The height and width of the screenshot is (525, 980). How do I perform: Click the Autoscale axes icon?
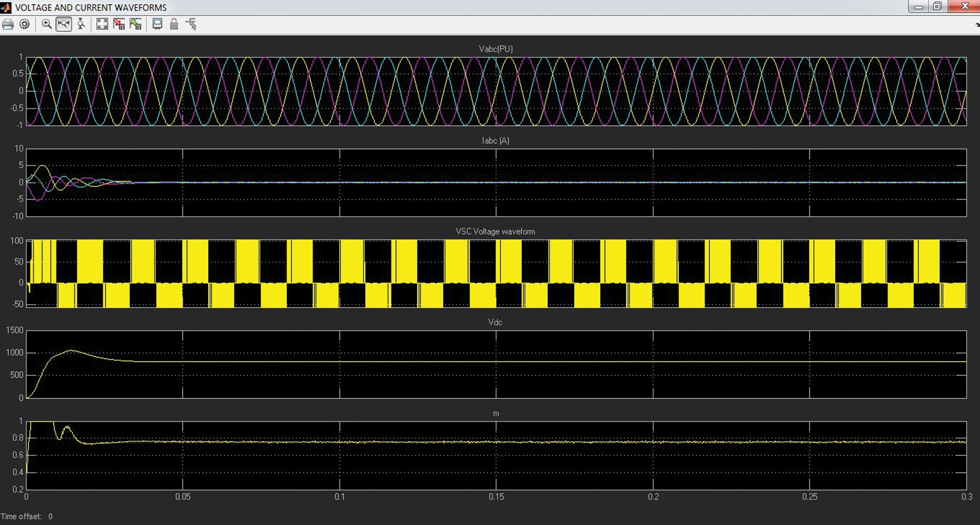pyautogui.click(x=102, y=24)
